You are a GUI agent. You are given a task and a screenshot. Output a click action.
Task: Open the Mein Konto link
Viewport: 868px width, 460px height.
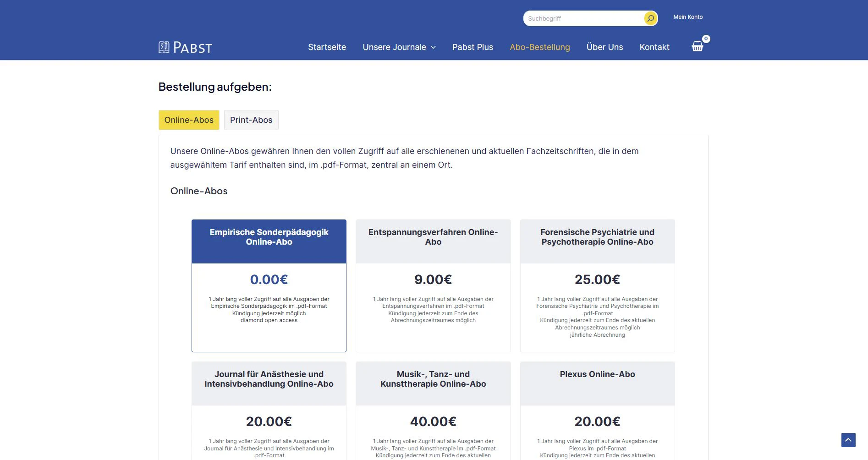(x=688, y=17)
